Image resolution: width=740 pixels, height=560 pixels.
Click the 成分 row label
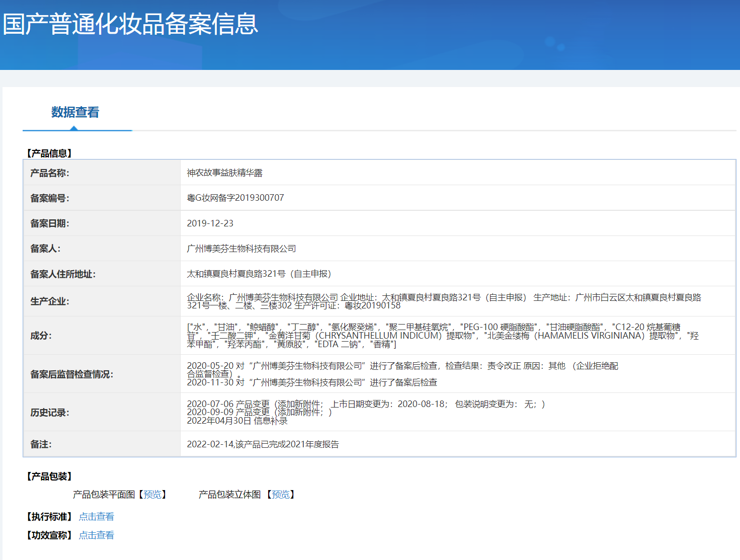point(41,336)
